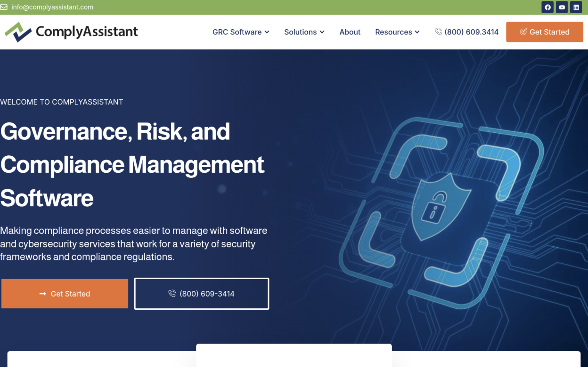Click the outlined (800) 609-3414 button
The image size is (588, 369).
click(202, 294)
